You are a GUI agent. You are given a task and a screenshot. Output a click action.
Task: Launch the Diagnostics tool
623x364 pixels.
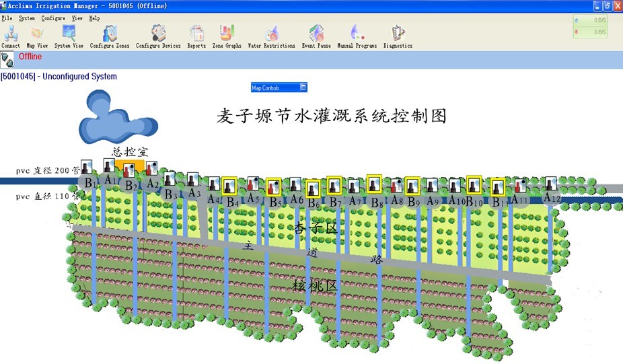[398, 36]
